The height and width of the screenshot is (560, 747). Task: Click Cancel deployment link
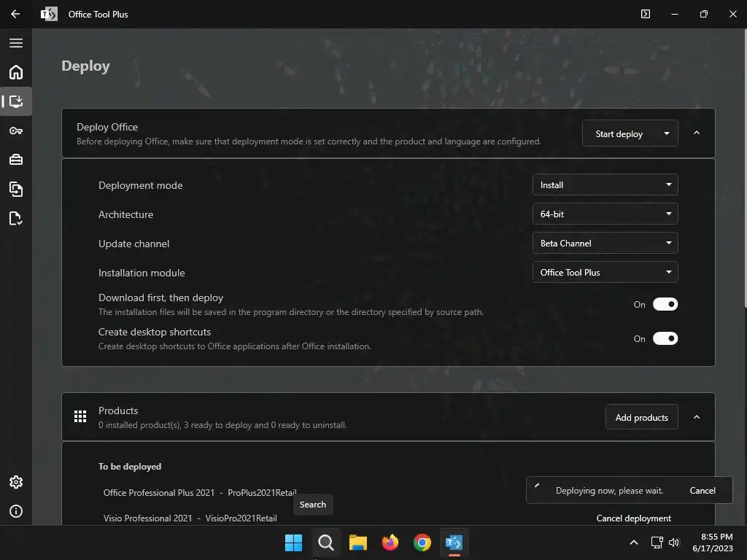[634, 518]
